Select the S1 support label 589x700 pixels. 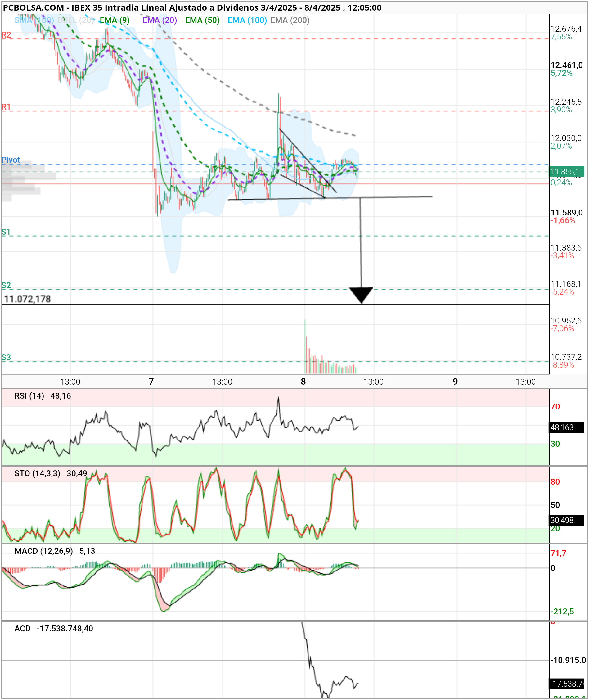(6, 232)
